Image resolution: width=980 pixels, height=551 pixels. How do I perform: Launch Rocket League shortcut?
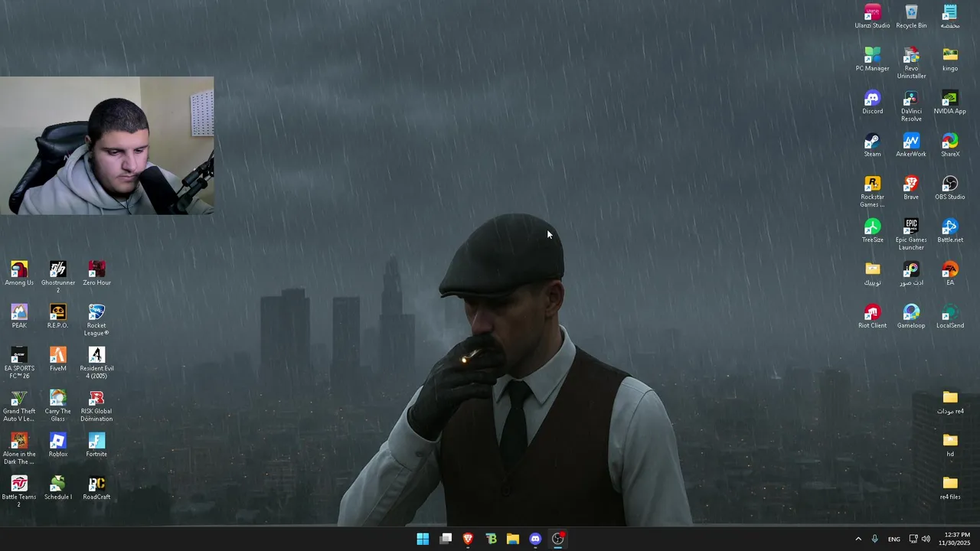tap(96, 319)
